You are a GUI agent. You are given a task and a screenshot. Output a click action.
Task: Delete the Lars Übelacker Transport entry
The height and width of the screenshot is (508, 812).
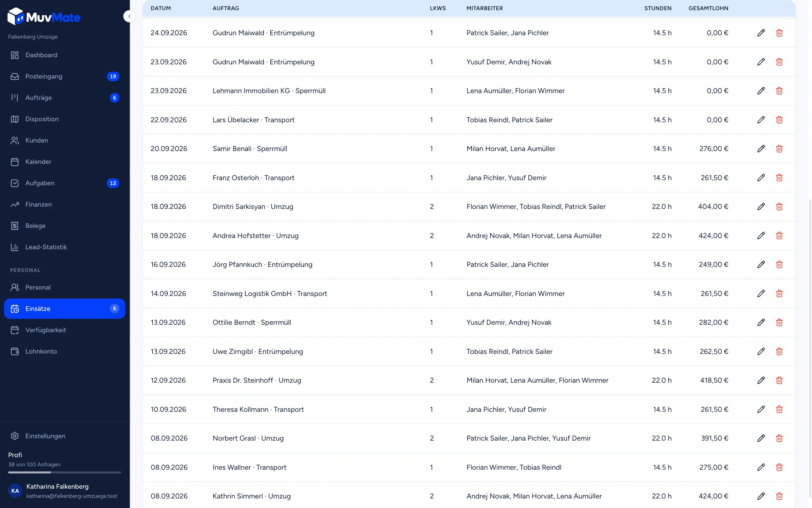click(x=779, y=120)
